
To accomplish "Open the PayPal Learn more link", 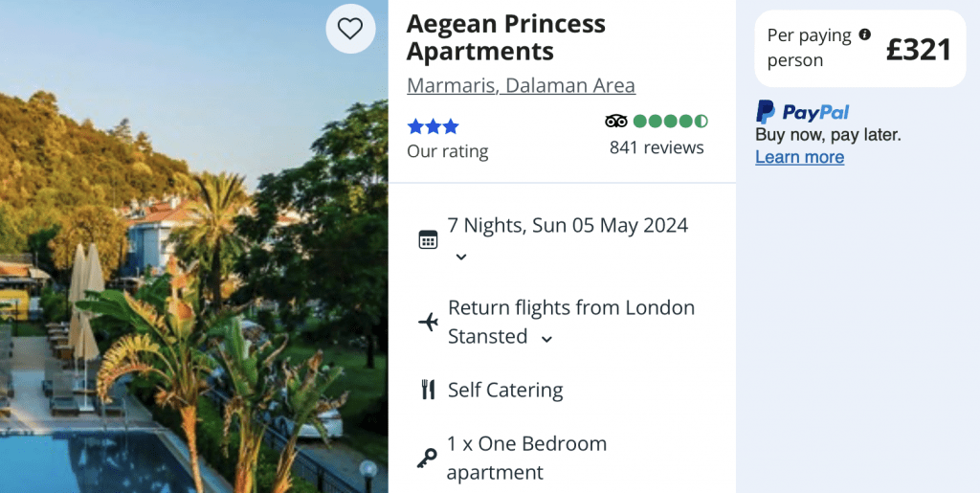I will [x=799, y=157].
